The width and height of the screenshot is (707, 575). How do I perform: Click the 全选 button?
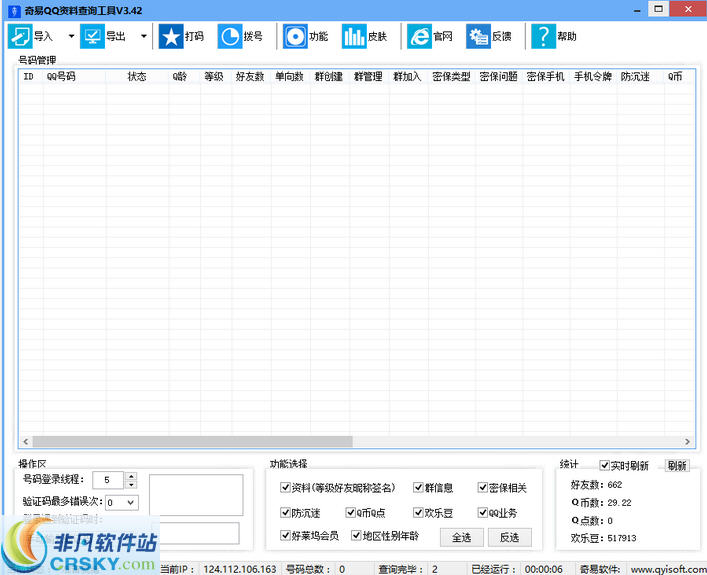(x=462, y=538)
